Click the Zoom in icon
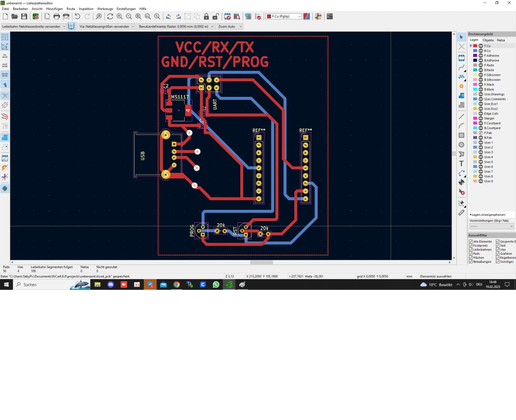 point(119,17)
